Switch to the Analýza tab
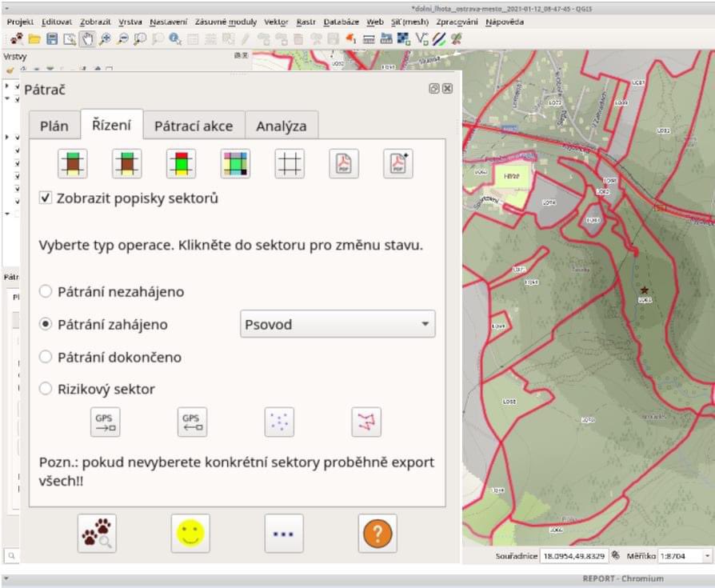This screenshot has height=588, width=715. pyautogui.click(x=282, y=126)
